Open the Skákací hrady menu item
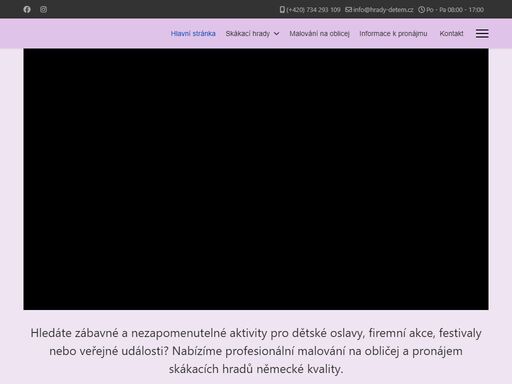Image resolution: width=512 pixels, height=384 pixels. pos(248,34)
